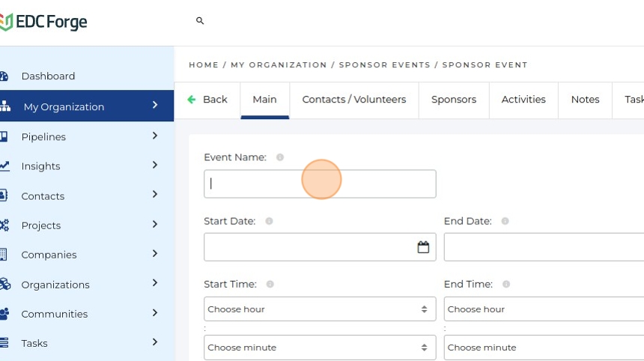Click the Start Date info icon
The width and height of the screenshot is (644, 361).
(269, 221)
